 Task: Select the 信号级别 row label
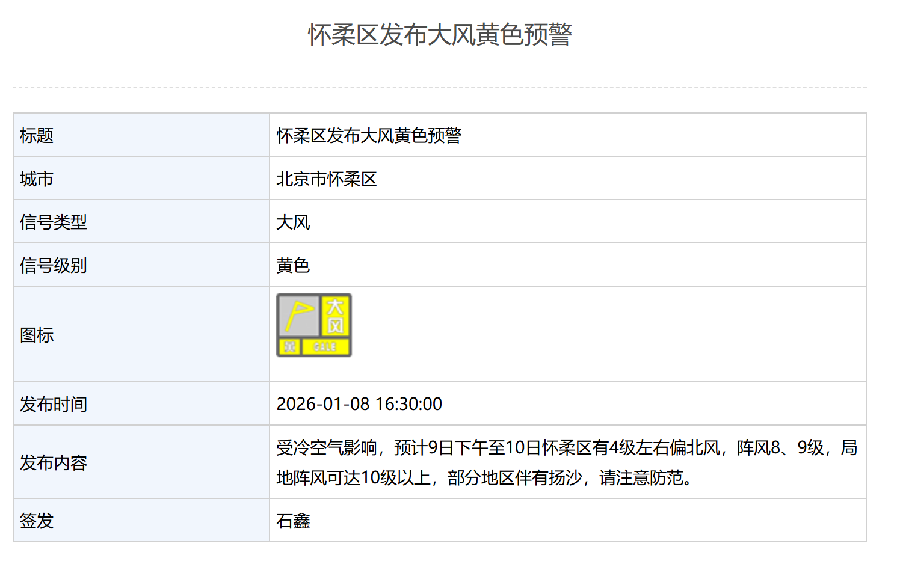click(x=54, y=266)
